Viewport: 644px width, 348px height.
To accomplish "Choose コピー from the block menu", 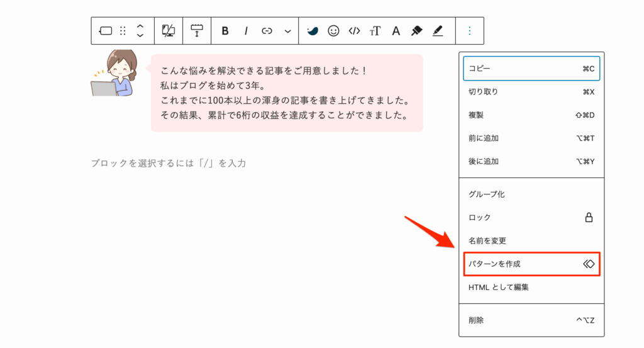I will click(x=531, y=68).
